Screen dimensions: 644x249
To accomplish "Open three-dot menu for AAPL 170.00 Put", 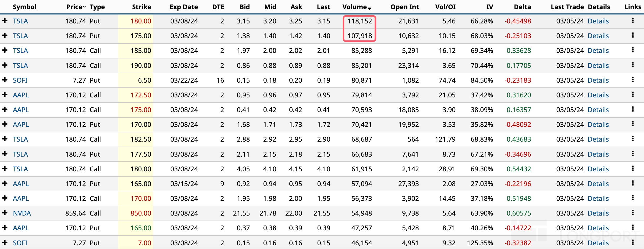I will [633, 124].
